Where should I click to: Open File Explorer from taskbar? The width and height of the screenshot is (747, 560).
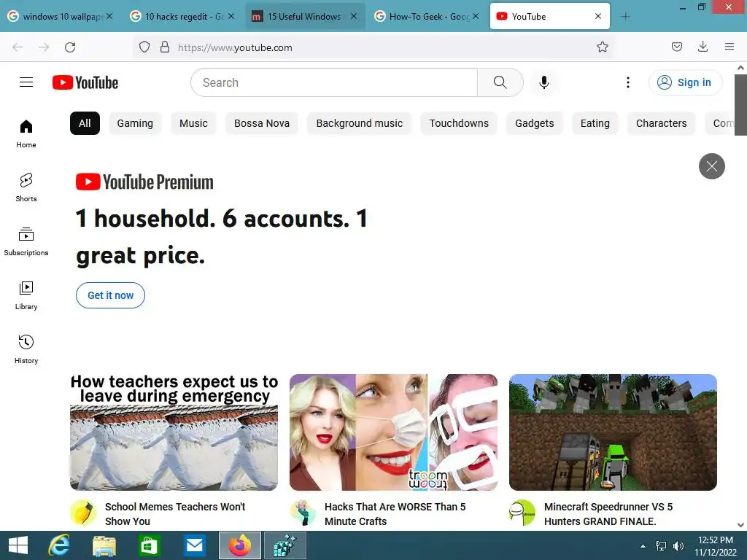[x=104, y=545]
